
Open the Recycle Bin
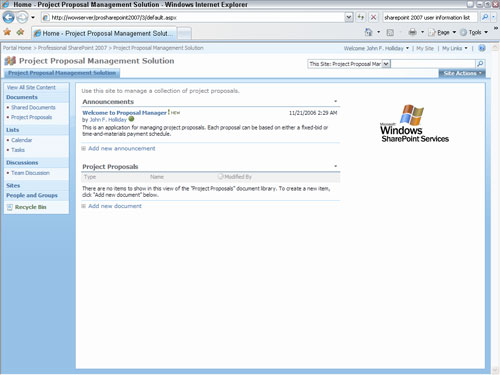[x=30, y=207]
